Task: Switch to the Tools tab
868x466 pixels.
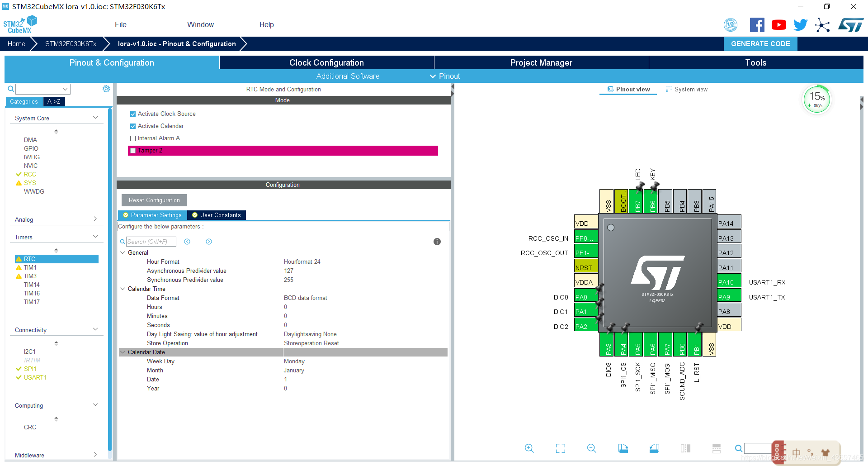Action: [756, 62]
